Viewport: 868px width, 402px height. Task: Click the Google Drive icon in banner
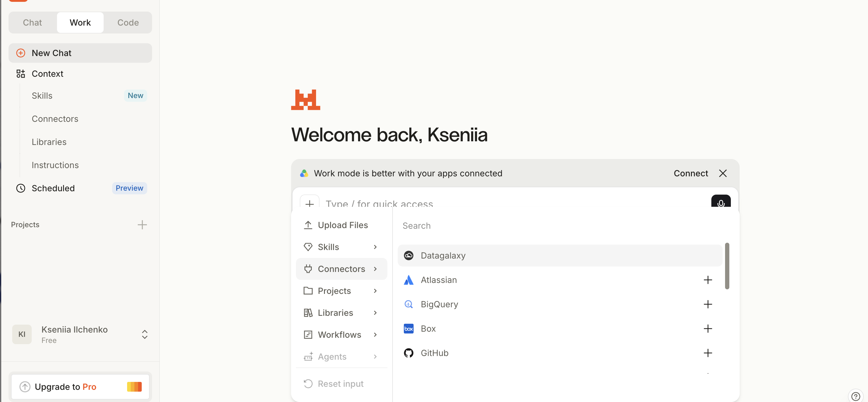click(304, 173)
